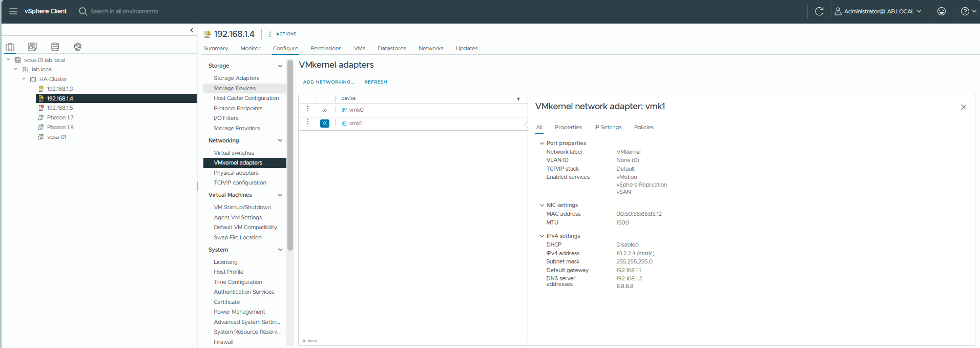Collapse the vcsa-01.lab.local tree node
This screenshot has width=980, height=348.
pos(8,59)
